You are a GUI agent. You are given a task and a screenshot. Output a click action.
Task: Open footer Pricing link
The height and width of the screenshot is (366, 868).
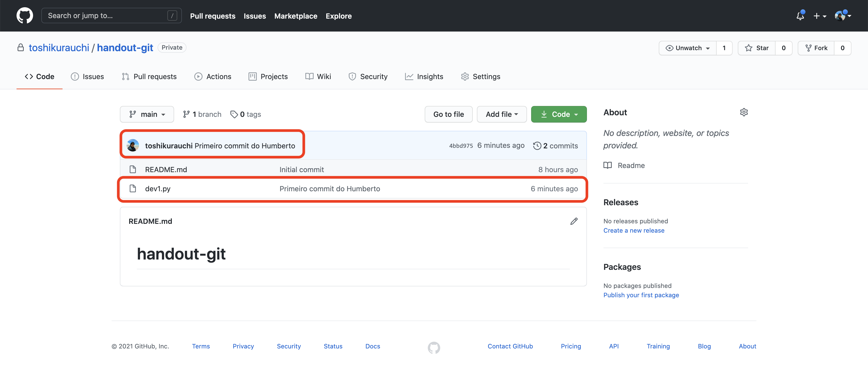[571, 346]
